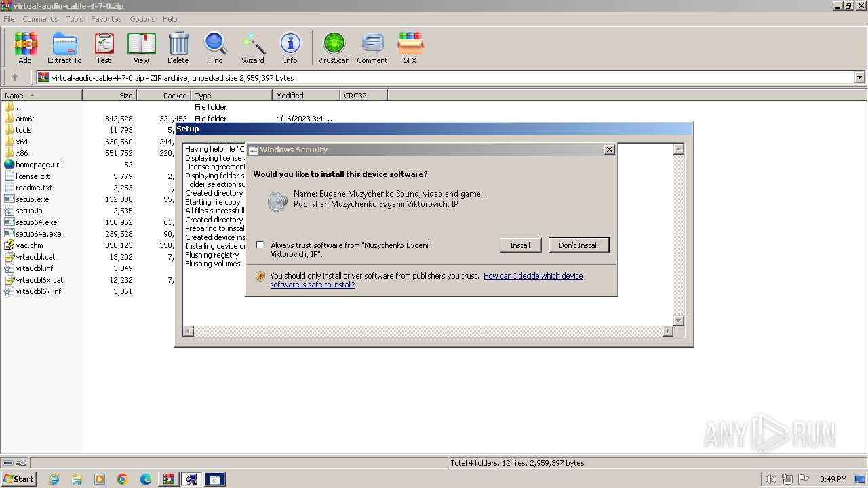Open the Wizard wand icon
868x488 pixels.
(253, 47)
